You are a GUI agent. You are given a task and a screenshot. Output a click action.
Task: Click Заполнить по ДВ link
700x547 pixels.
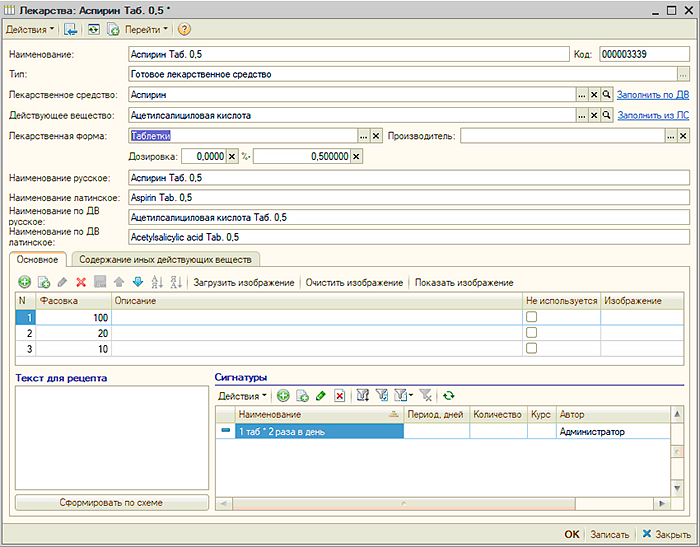652,94
